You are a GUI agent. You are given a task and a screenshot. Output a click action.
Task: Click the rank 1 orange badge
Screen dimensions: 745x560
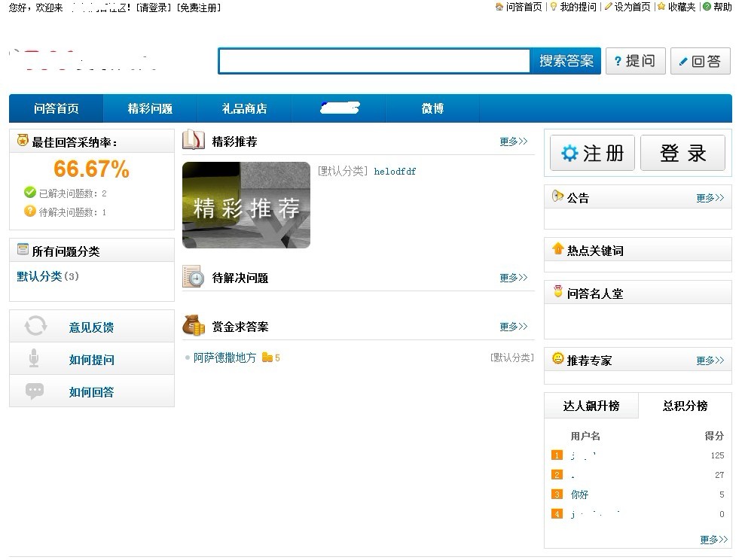pyautogui.click(x=557, y=455)
